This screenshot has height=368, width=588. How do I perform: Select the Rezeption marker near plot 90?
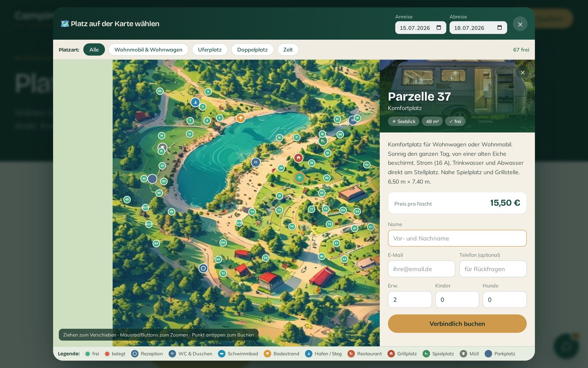pyautogui.click(x=203, y=268)
